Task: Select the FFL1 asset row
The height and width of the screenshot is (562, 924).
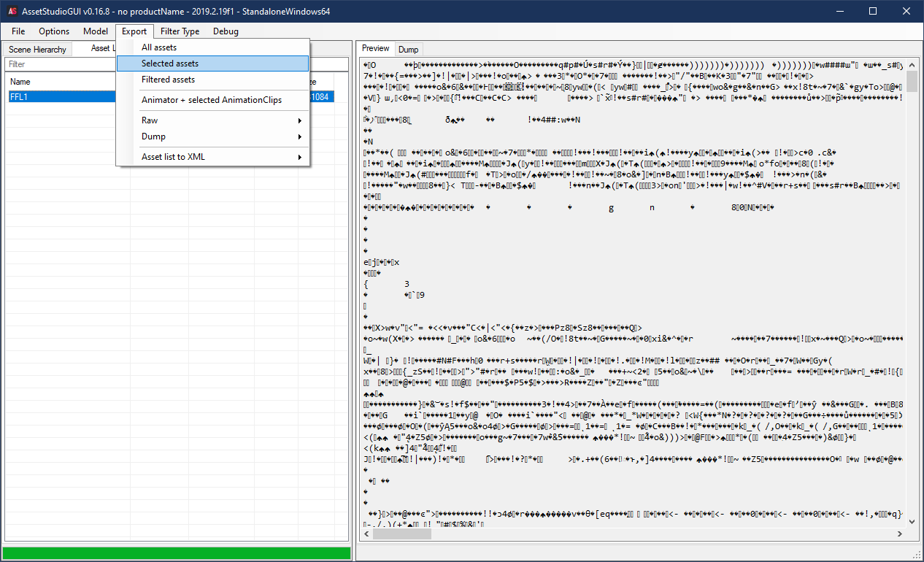Action: pyautogui.click(x=170, y=97)
